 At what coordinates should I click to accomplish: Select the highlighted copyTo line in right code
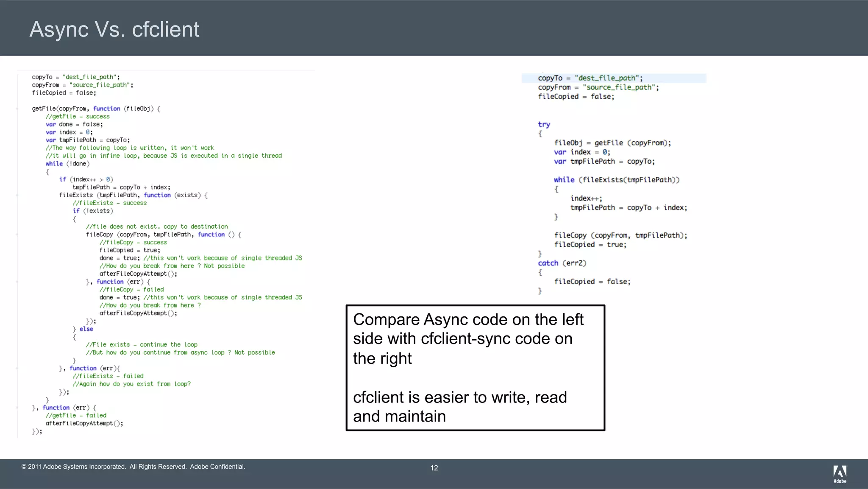590,78
